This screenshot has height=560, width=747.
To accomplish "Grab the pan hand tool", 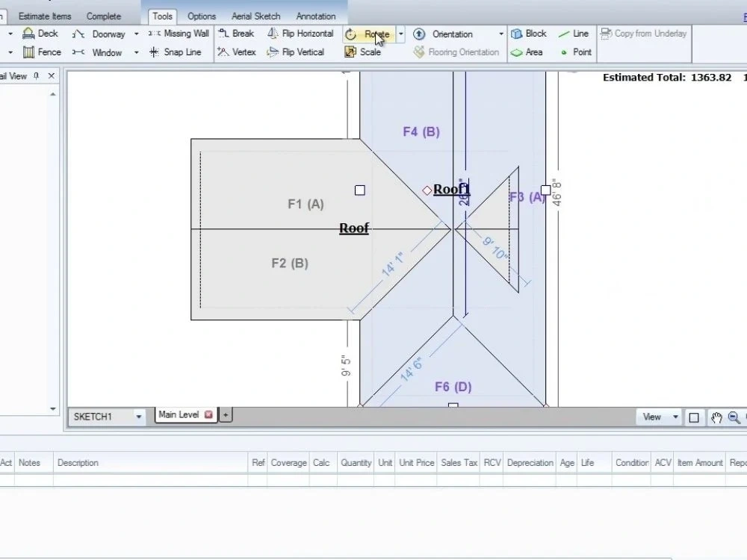I will tap(716, 417).
